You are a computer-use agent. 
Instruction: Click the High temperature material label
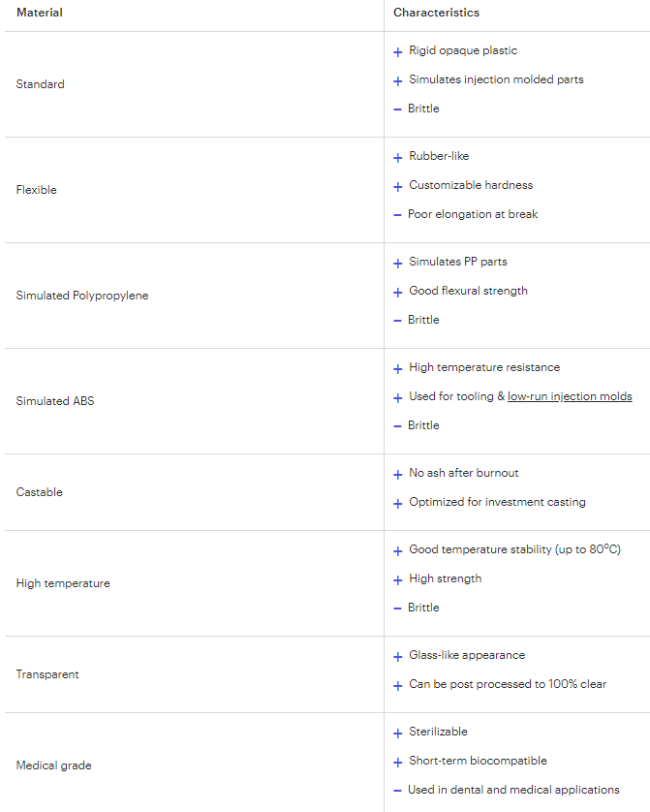[63, 583]
